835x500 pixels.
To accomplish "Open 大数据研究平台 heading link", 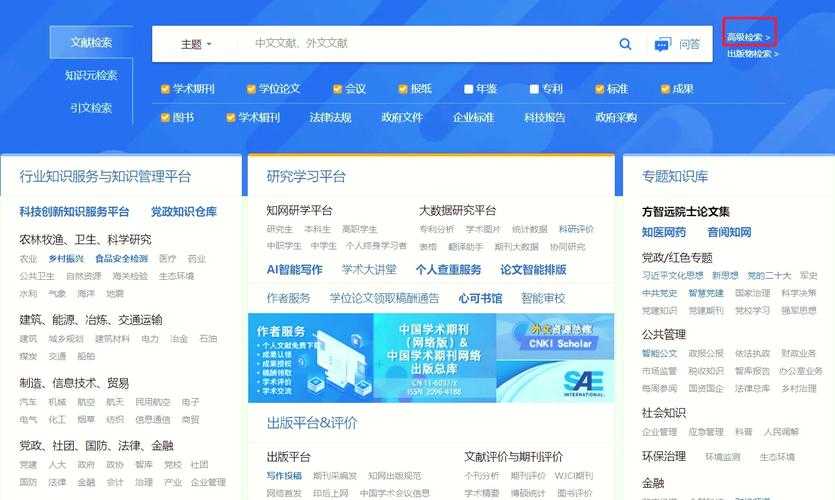I will click(x=457, y=210).
